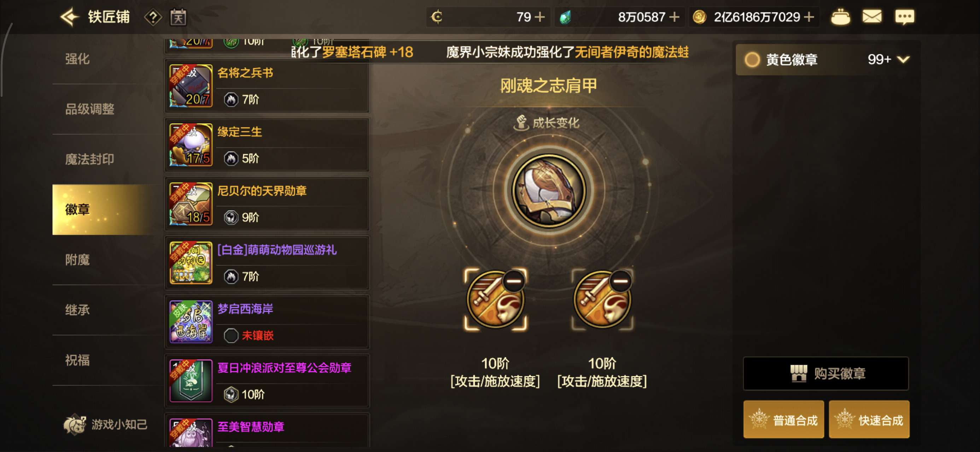Open 游戏小知己 assistant icon
This screenshot has width=980, height=452.
[75, 424]
